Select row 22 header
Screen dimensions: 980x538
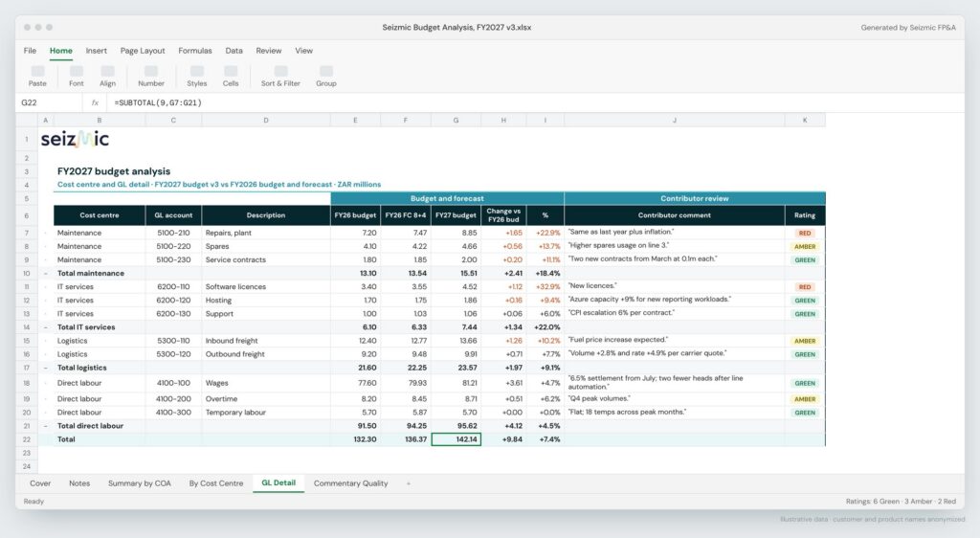tap(27, 440)
